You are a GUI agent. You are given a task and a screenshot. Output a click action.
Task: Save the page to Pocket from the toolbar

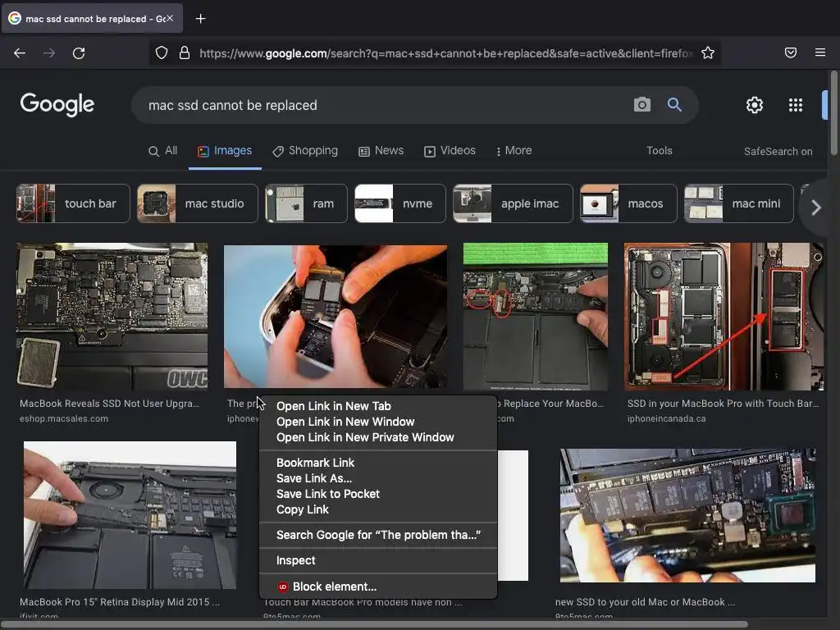coord(791,52)
